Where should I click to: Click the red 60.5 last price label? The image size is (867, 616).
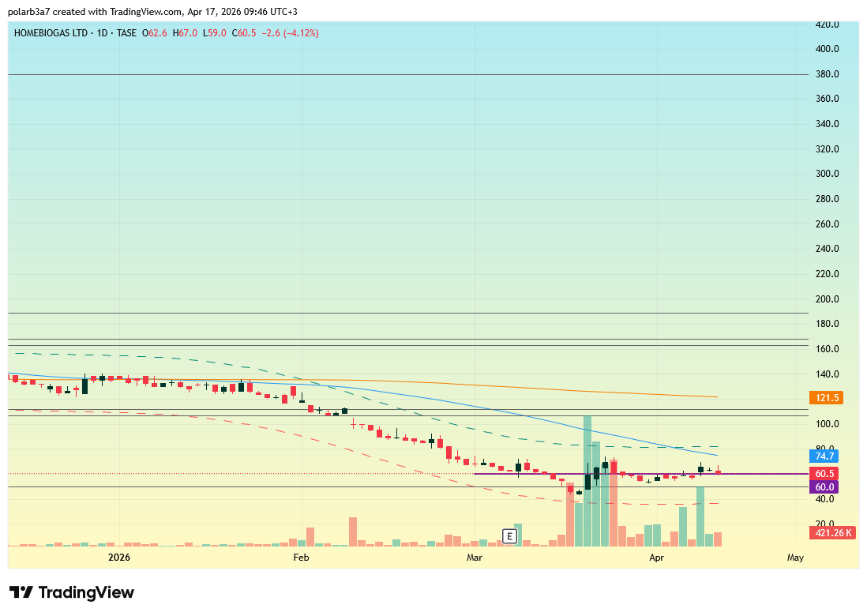click(x=824, y=474)
